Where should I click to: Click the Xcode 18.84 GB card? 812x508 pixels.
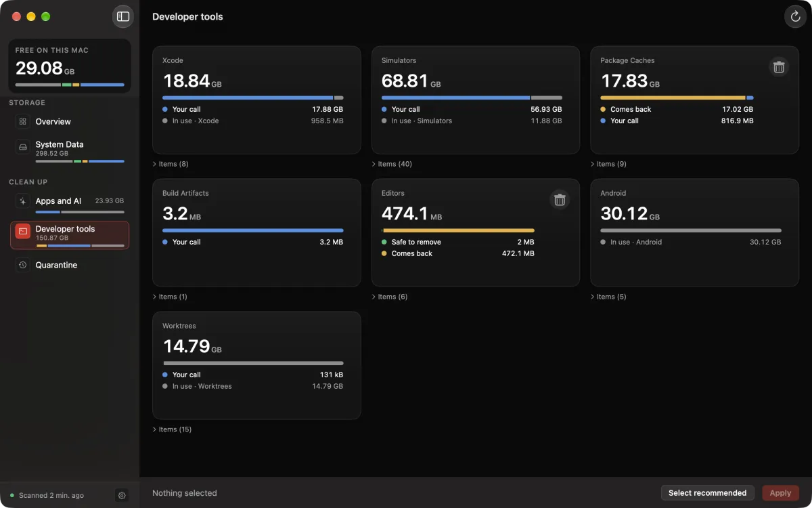256,100
